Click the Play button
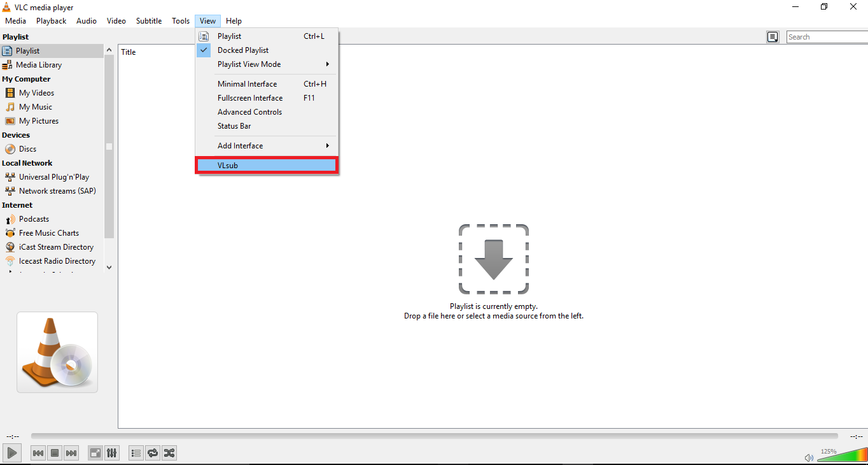Viewport: 868px width, 465px height. tap(11, 453)
